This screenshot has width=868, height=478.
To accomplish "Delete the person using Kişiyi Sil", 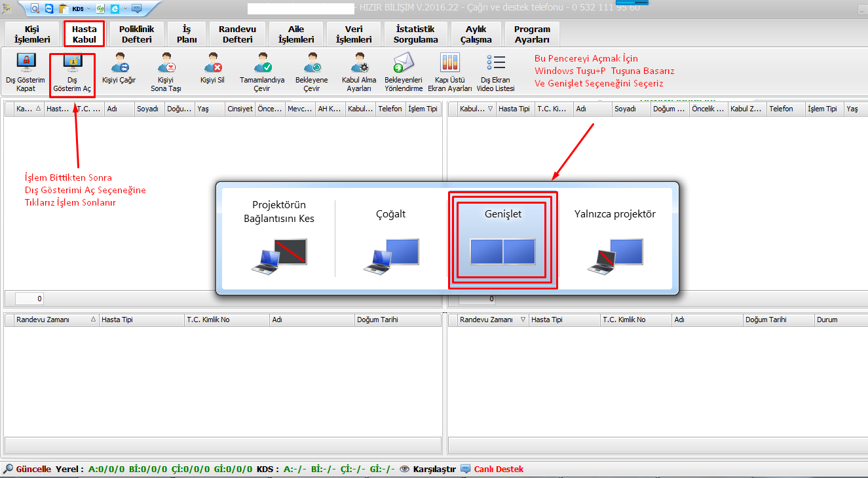I will 212,64.
